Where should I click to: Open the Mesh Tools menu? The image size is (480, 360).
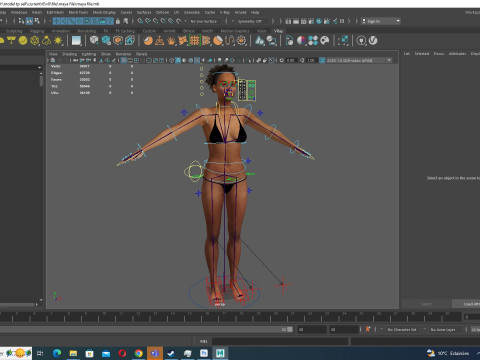(78, 12)
